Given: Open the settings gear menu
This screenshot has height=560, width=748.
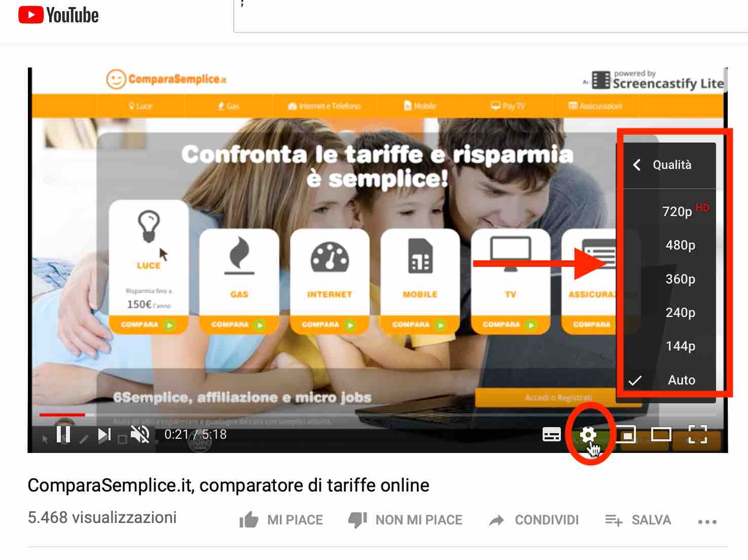Looking at the screenshot, I should [588, 435].
